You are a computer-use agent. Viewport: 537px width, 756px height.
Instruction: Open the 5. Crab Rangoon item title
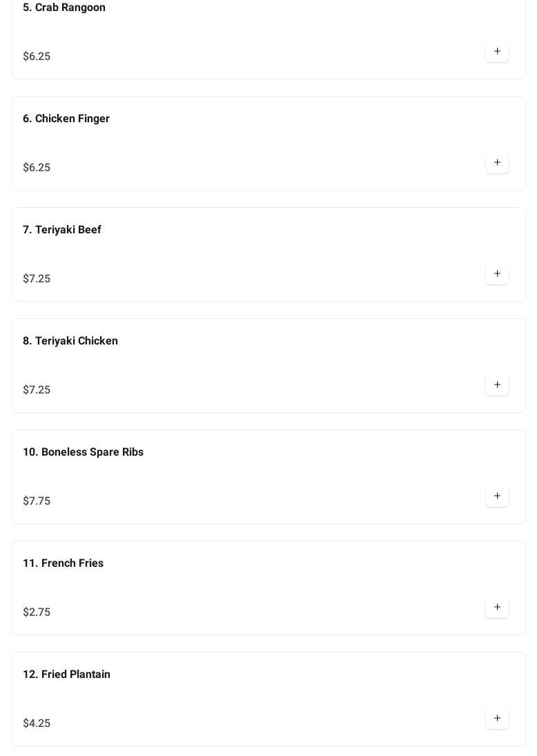tap(64, 8)
